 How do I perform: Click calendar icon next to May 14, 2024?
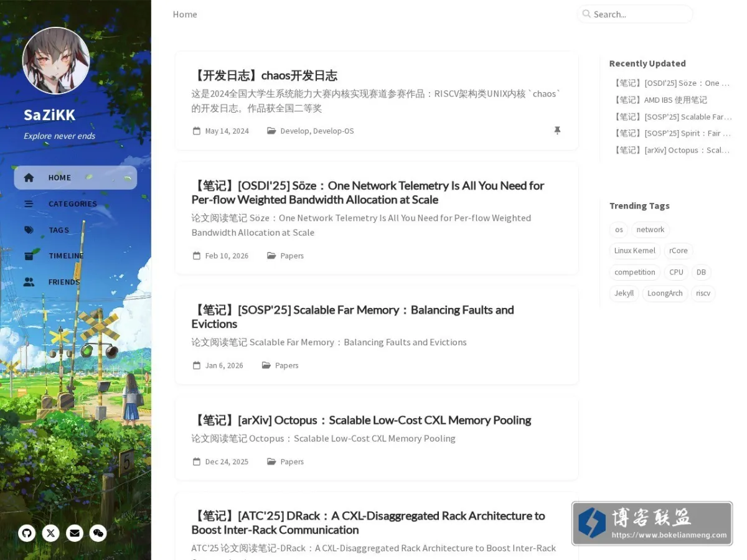click(197, 131)
